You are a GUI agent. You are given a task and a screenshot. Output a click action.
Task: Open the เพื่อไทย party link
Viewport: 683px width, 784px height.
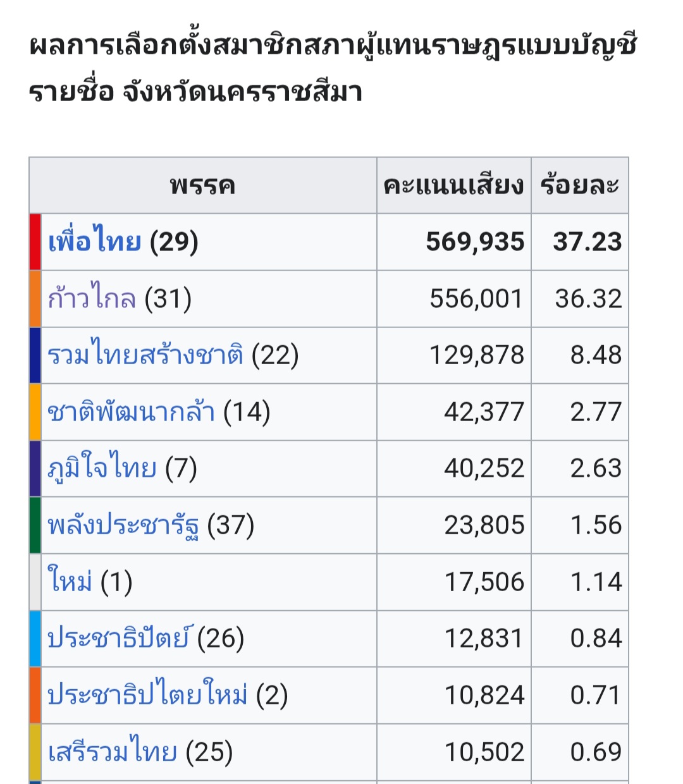tap(94, 242)
